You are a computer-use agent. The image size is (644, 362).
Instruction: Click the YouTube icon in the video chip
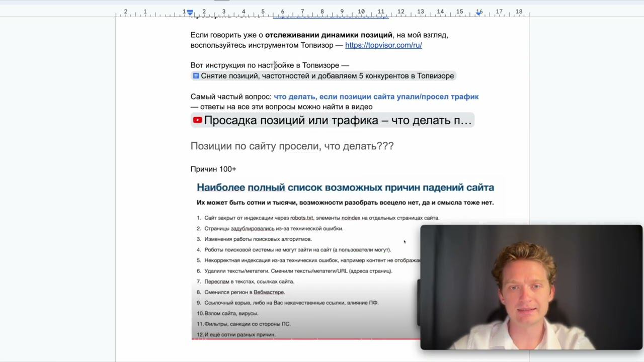(x=197, y=120)
